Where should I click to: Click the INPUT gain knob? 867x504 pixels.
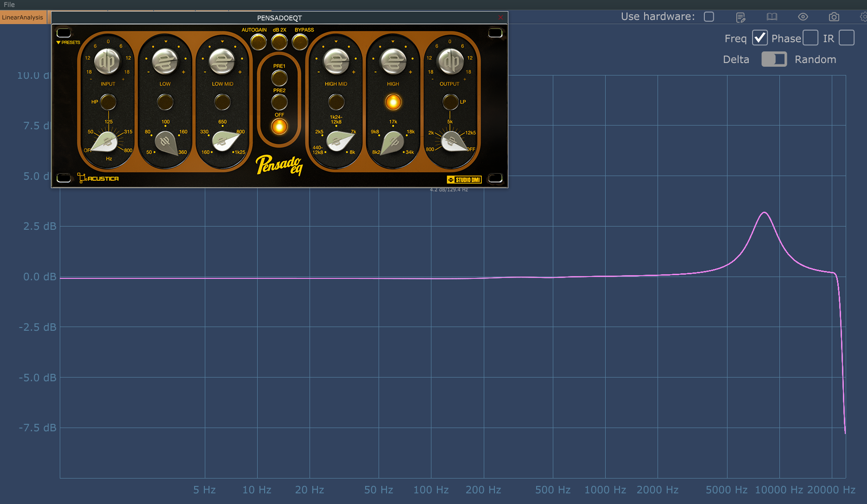(x=108, y=62)
